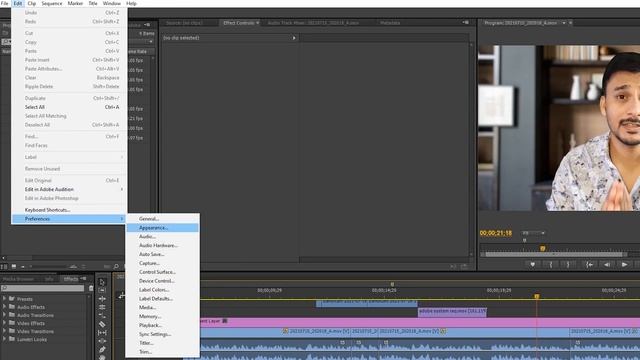Click the Program monitor video preview
The width and height of the screenshot is (640, 360).
559,128
